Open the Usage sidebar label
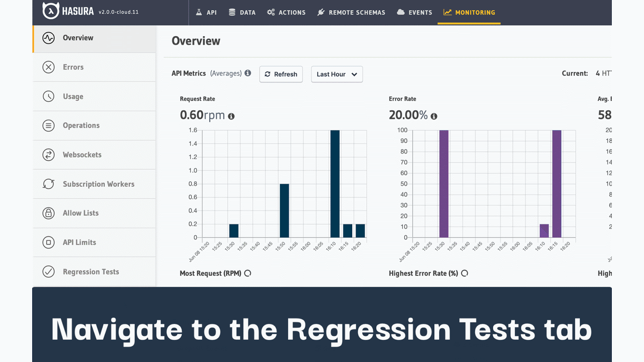644x362 pixels. 73,97
